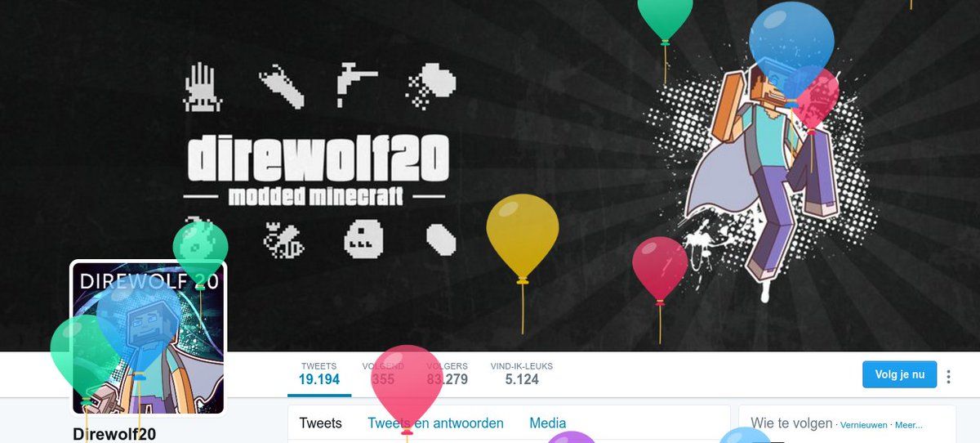View the Volgers list showing 83.279
Screen dimensions: 980x443
point(447,374)
